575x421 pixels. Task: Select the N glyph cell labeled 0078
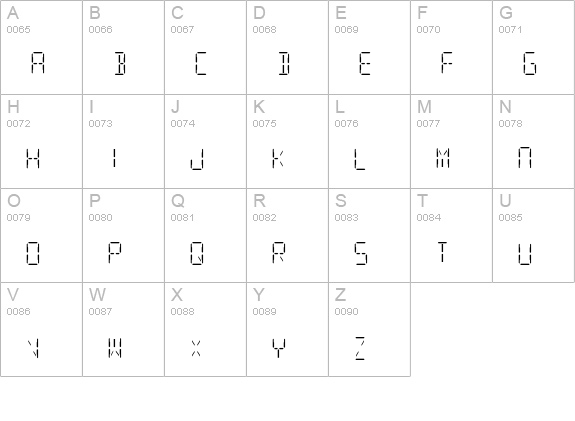[534, 142]
